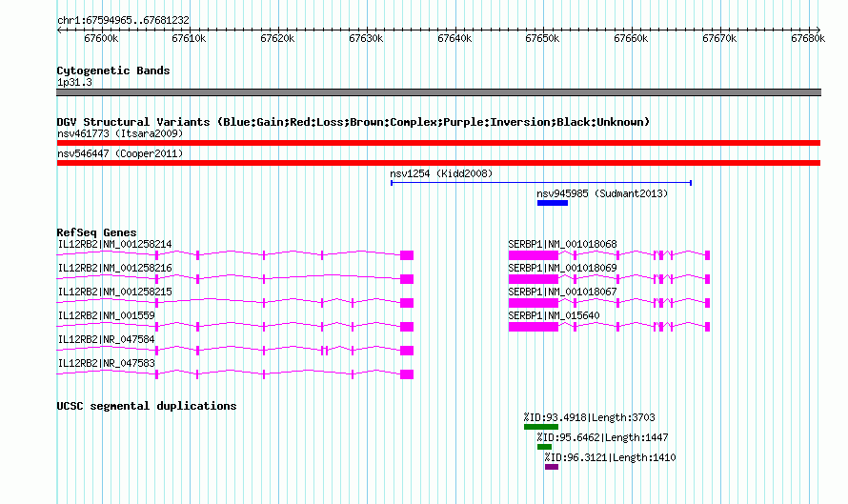Screen dimensions: 848x504
Task: Click last small exon of SERBP1|NM_001018068
Action: 707,255
